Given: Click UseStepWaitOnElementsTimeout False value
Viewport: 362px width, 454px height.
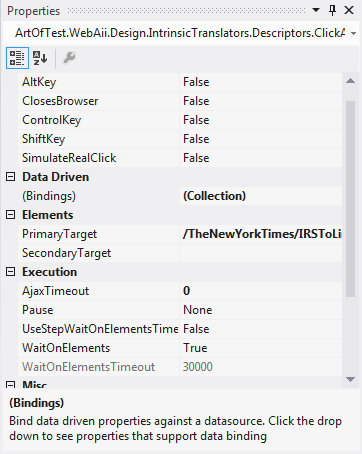Looking at the screenshot, I should (261, 329).
